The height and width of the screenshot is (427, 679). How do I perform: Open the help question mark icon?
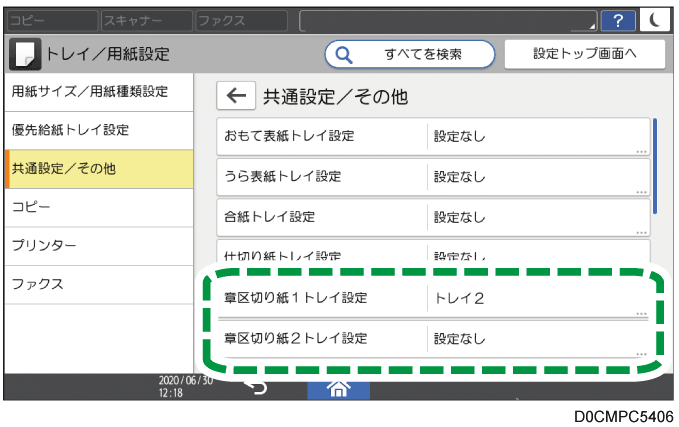click(618, 20)
